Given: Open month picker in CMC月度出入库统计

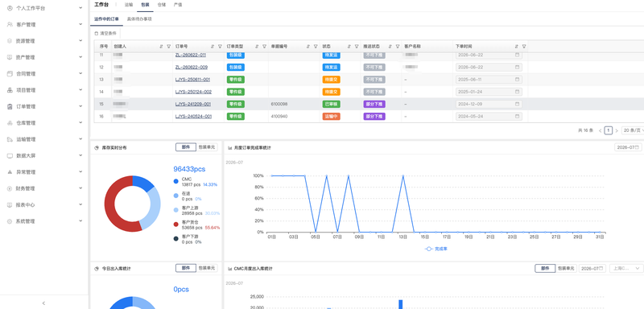Looking at the screenshot, I should point(592,268).
